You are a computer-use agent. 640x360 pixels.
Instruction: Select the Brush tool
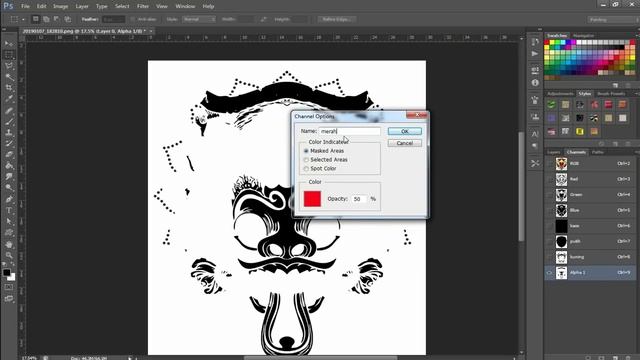pyautogui.click(x=9, y=121)
